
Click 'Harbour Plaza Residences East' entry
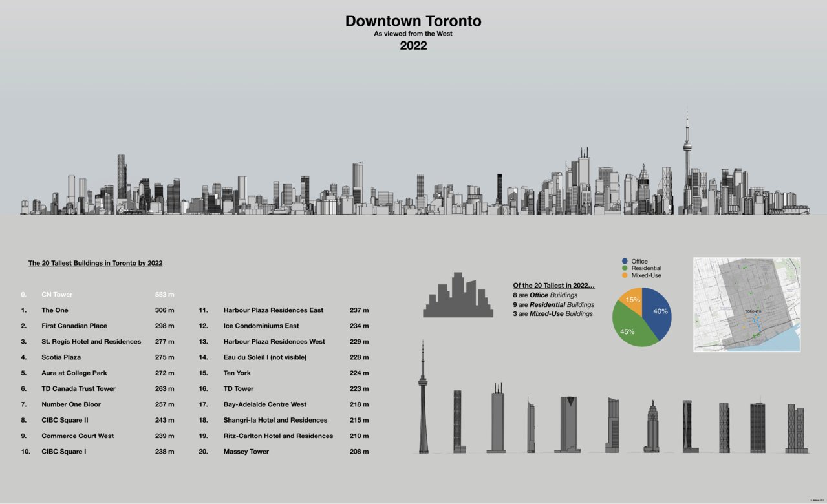coord(274,310)
